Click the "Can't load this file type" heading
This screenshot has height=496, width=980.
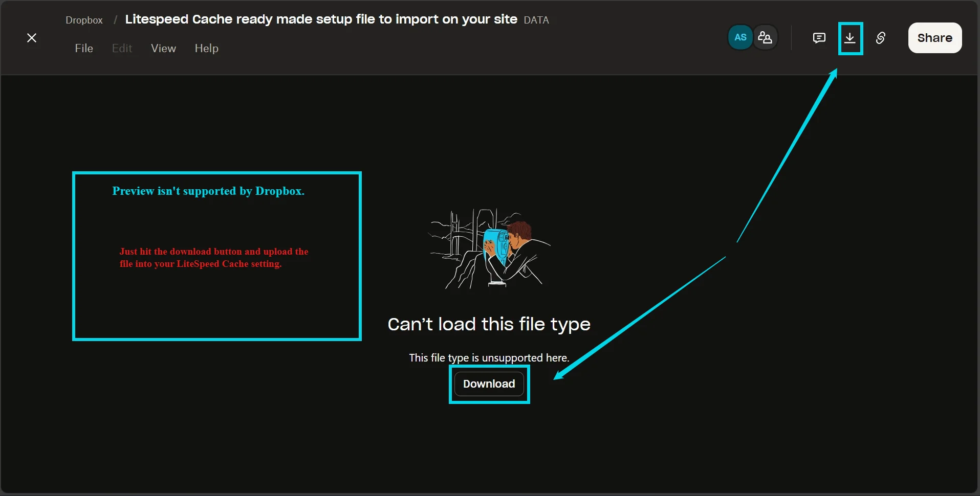coord(489,324)
